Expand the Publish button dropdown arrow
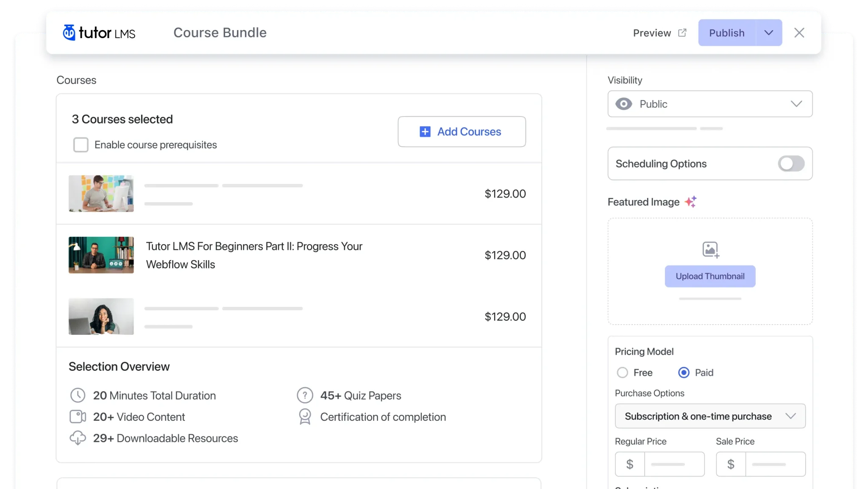 click(x=768, y=33)
